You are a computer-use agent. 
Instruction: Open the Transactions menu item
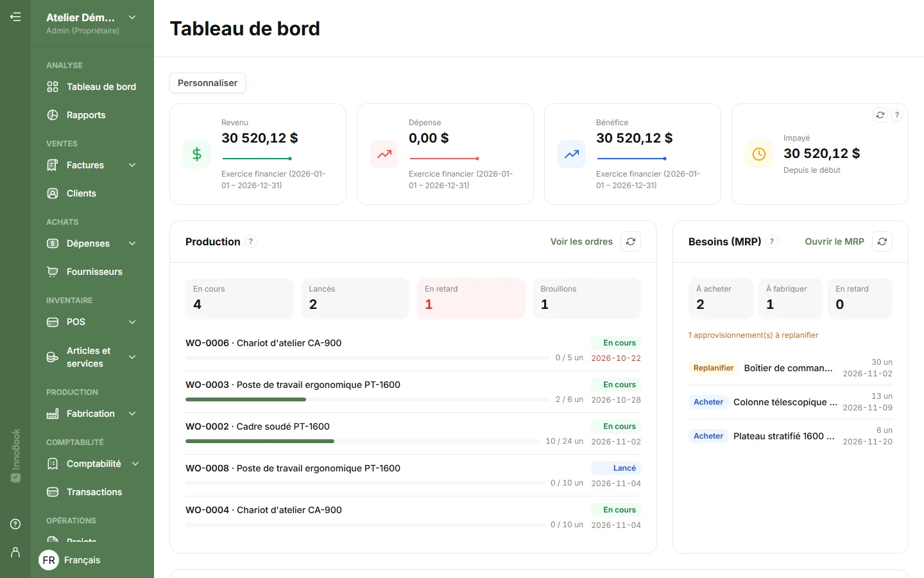click(x=92, y=492)
